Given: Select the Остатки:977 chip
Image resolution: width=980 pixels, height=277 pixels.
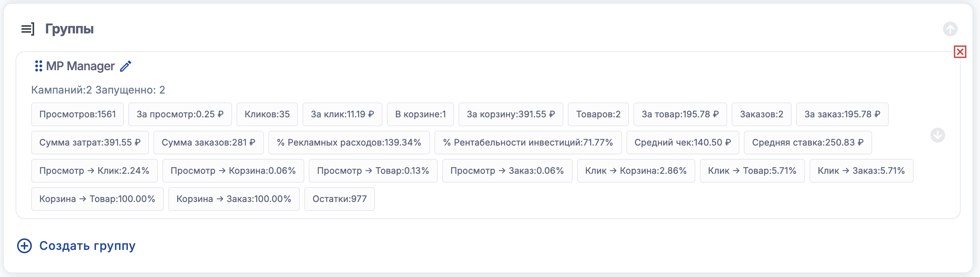Looking at the screenshot, I should [340, 199].
